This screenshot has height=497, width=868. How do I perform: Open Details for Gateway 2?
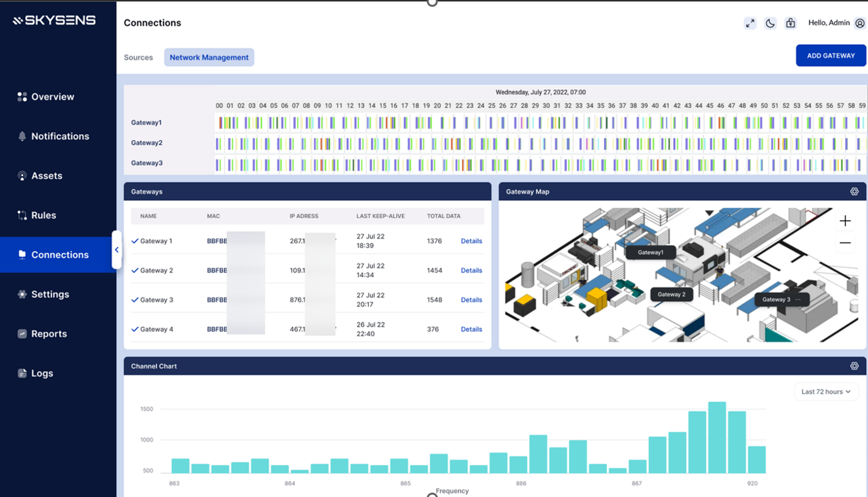coord(471,271)
